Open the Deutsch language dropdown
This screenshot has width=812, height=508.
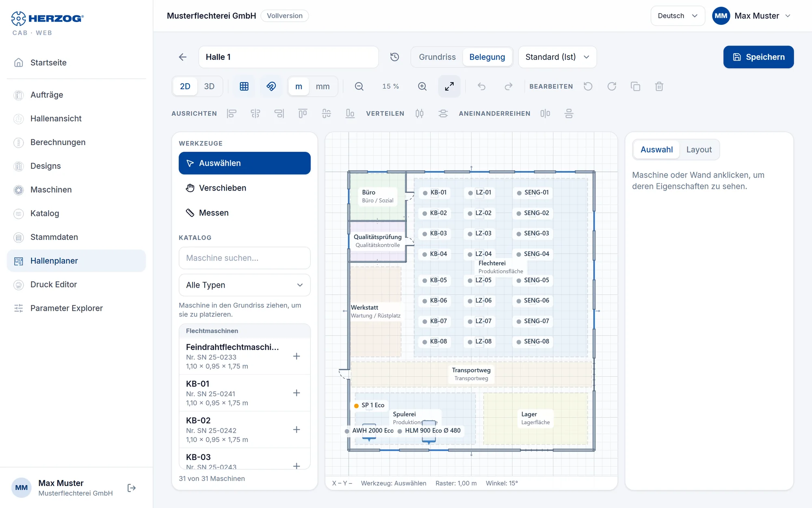tap(678, 16)
